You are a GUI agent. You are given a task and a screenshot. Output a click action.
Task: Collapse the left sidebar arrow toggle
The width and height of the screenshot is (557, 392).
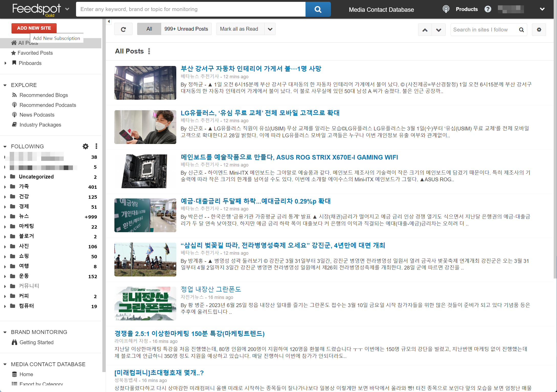click(x=109, y=21)
